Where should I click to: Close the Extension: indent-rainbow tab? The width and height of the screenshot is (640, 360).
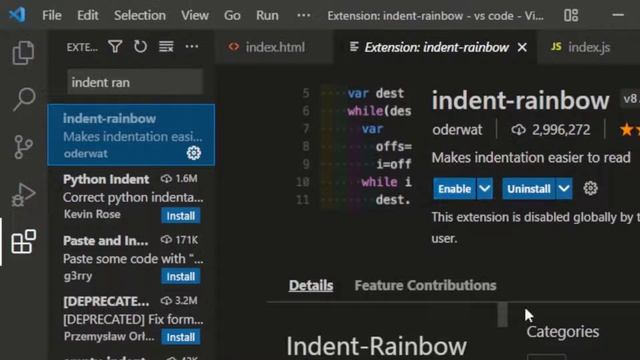pyautogui.click(x=522, y=47)
